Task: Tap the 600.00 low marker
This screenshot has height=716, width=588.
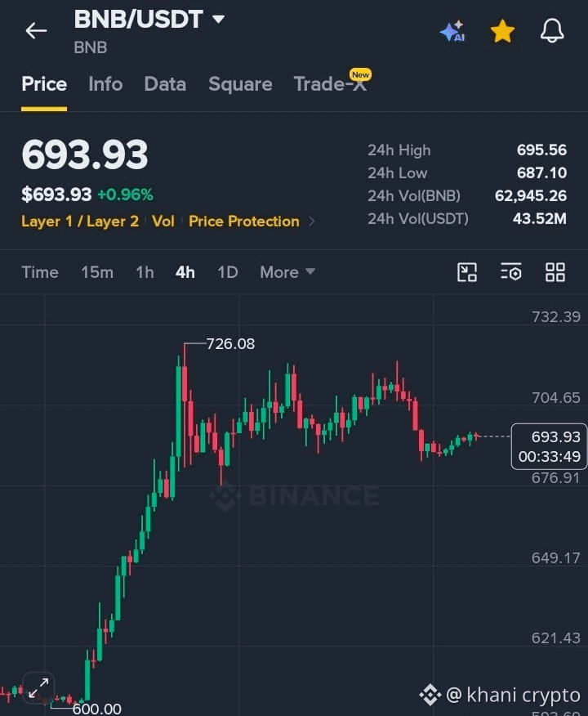Action: click(x=96, y=709)
